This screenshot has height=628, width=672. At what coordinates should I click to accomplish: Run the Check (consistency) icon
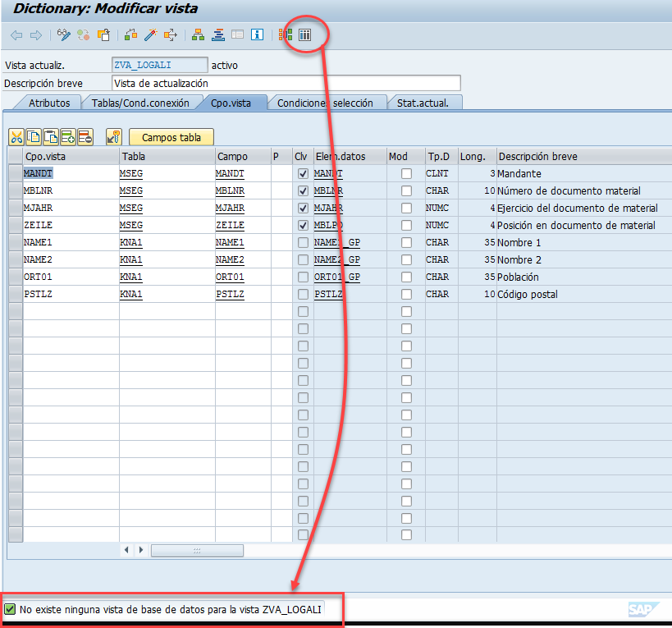click(130, 34)
